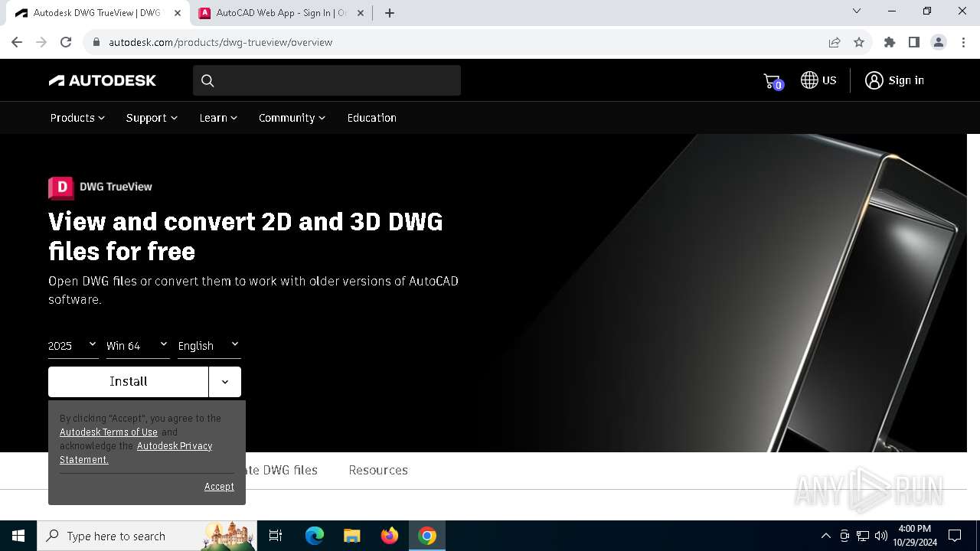Screen dimensions: 980x551
Task: Expand the Support menu
Action: point(152,118)
